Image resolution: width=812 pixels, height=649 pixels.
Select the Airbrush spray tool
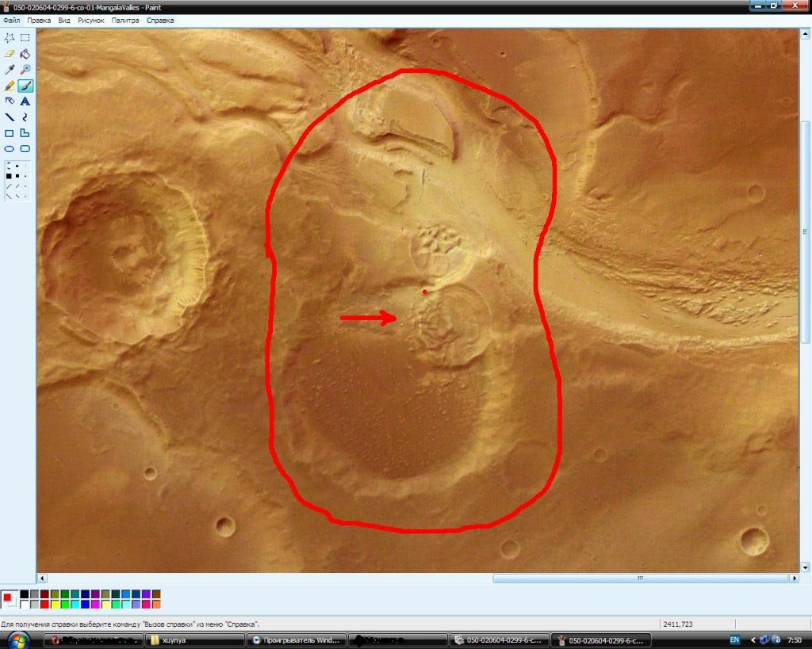(x=10, y=101)
